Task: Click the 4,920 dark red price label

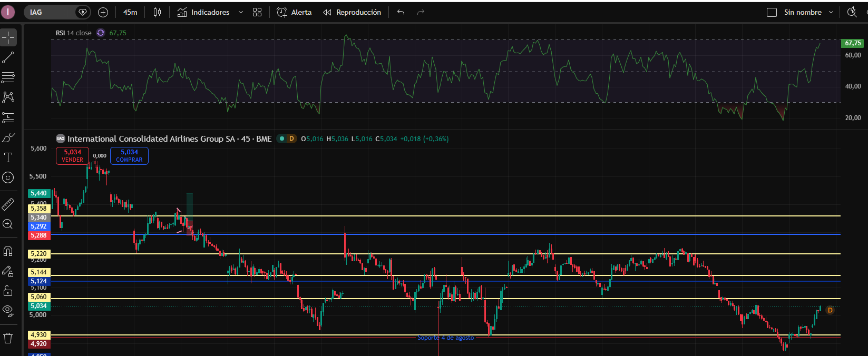Action: tap(38, 344)
